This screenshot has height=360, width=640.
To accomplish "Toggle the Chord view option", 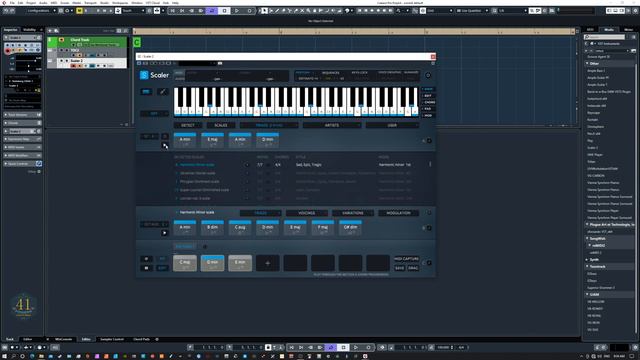I will [429, 102].
